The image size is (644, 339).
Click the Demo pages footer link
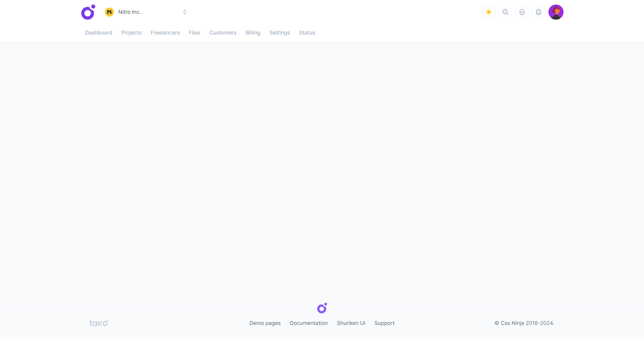coord(265,323)
